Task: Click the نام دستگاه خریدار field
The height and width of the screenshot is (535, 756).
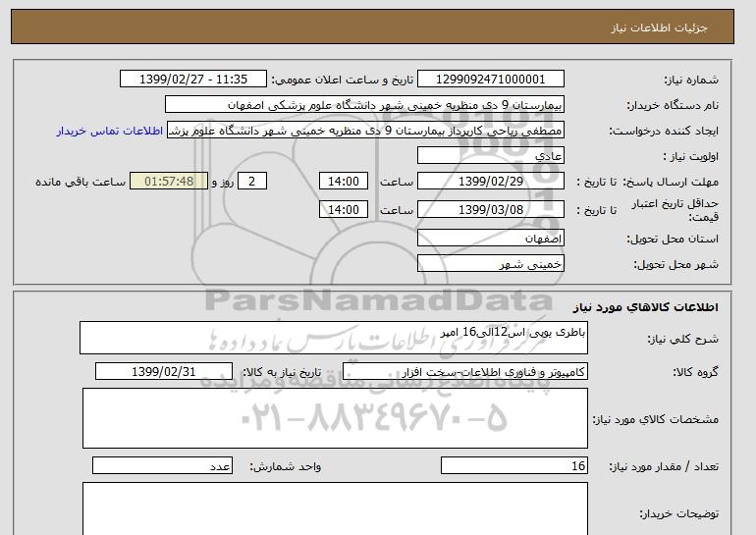Action: 364,105
